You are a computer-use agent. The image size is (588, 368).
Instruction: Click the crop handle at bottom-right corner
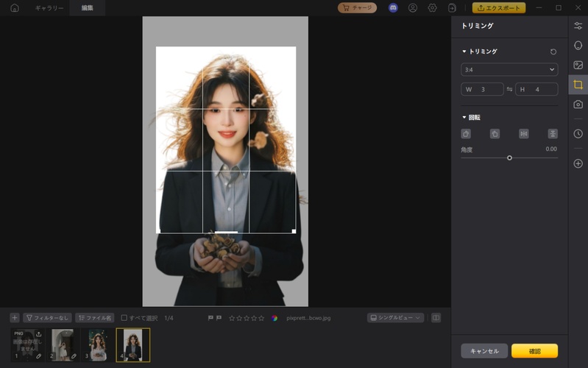click(294, 231)
